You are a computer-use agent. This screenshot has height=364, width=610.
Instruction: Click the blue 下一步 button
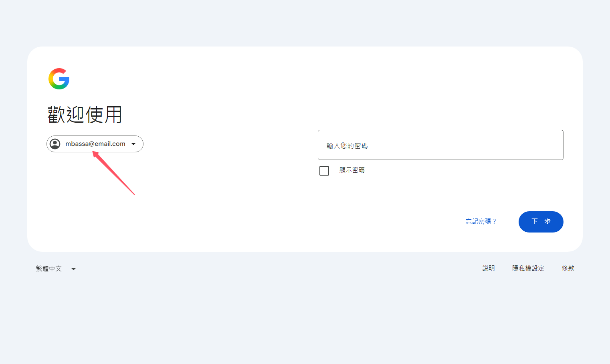pos(541,222)
